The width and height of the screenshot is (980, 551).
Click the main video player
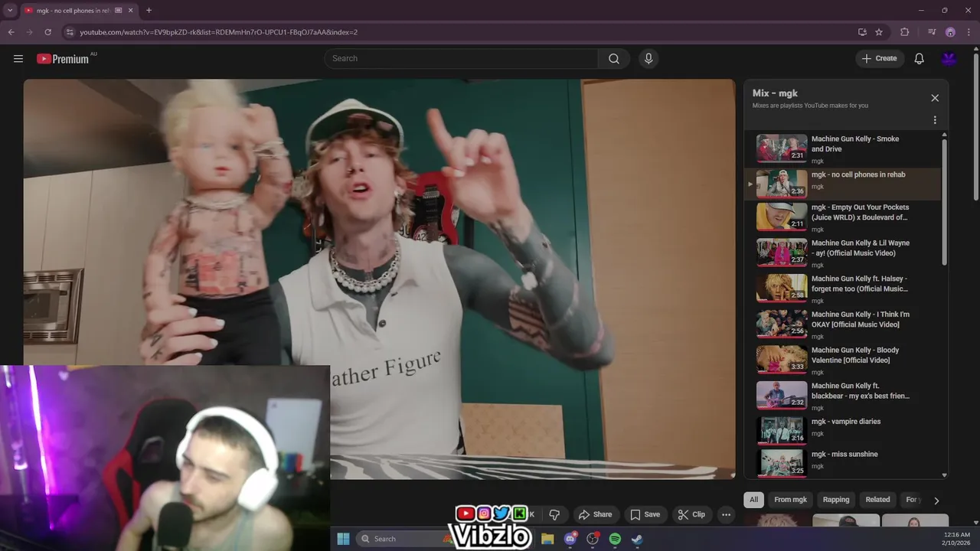pyautogui.click(x=379, y=279)
